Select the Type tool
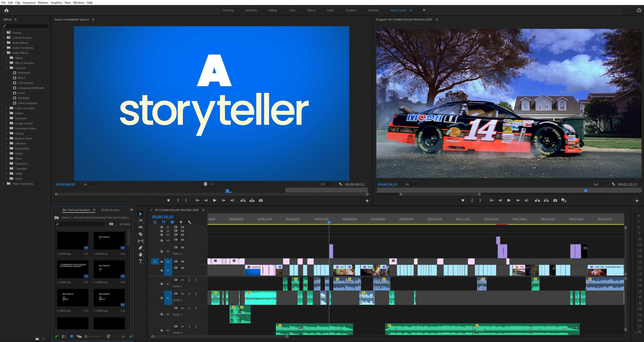 (140, 261)
